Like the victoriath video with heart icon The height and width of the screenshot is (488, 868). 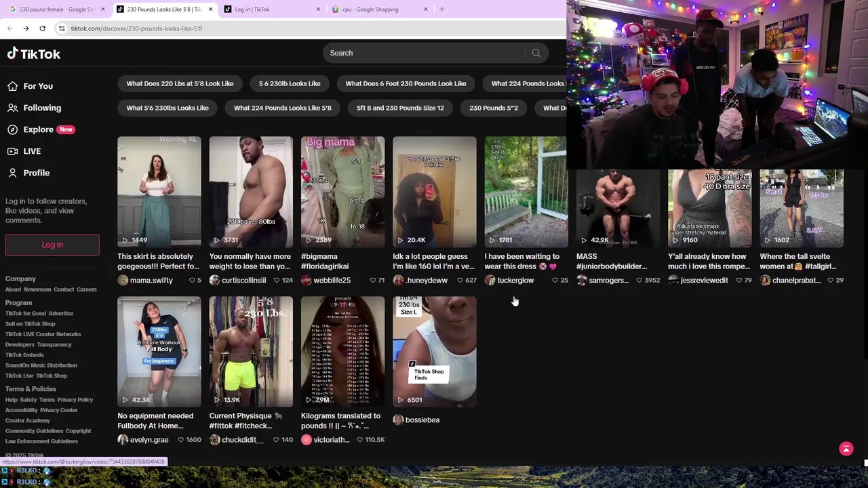(359, 440)
